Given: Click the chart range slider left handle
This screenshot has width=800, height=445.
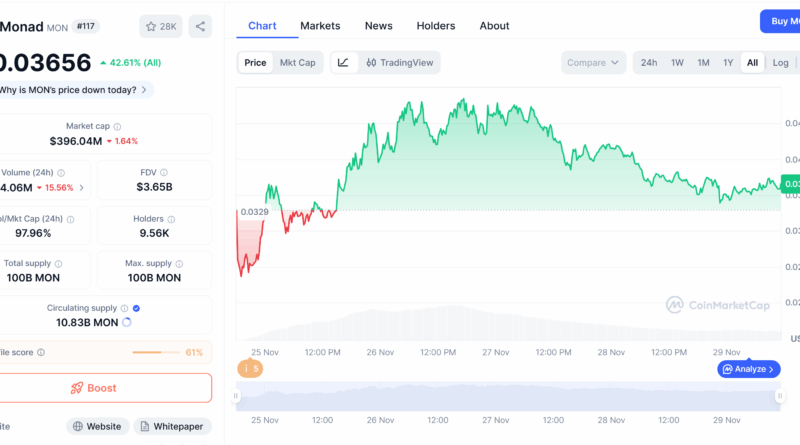Looking at the screenshot, I should click(237, 396).
